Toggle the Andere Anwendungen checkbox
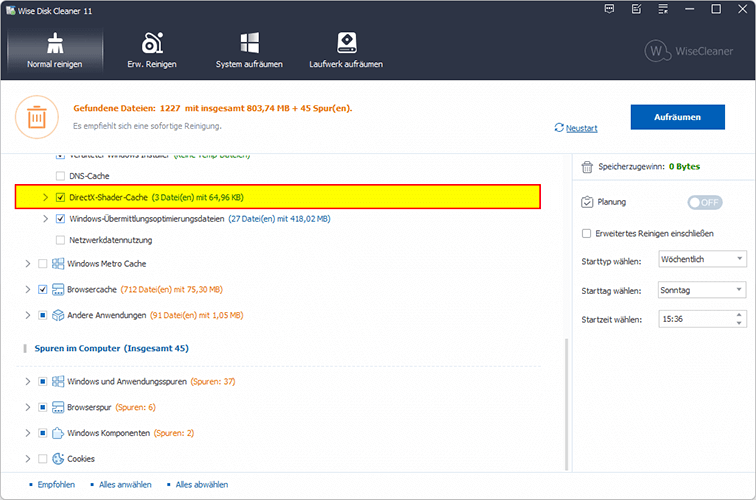The image size is (756, 500). point(42,315)
